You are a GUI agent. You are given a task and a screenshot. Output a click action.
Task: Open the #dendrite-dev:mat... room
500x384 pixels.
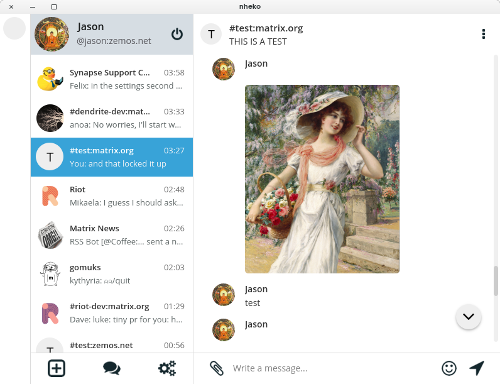[x=112, y=118]
